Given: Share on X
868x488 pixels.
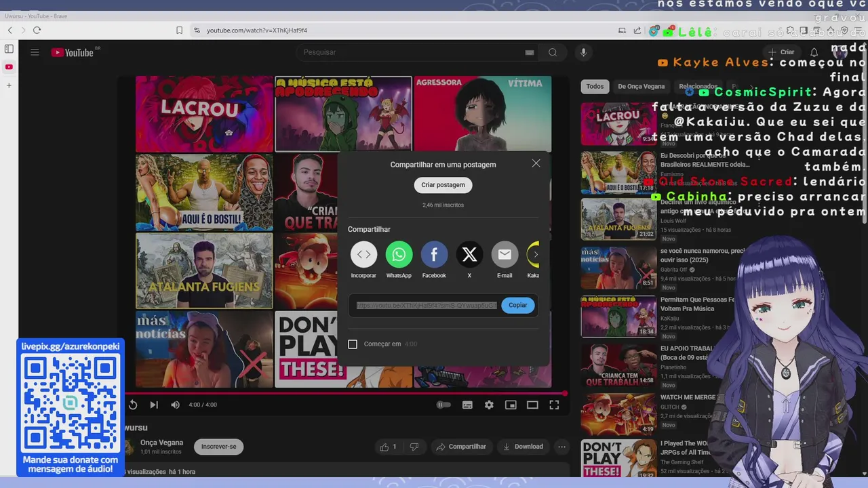Looking at the screenshot, I should [469, 260].
